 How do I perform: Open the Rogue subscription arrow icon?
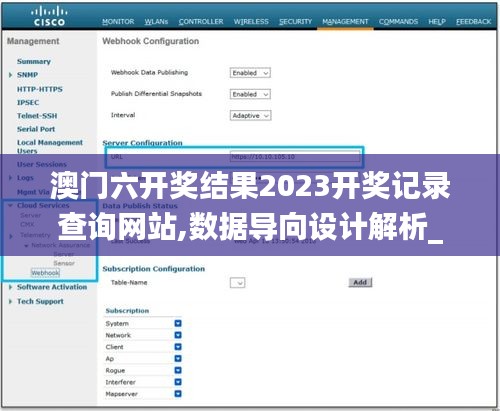[178, 370]
